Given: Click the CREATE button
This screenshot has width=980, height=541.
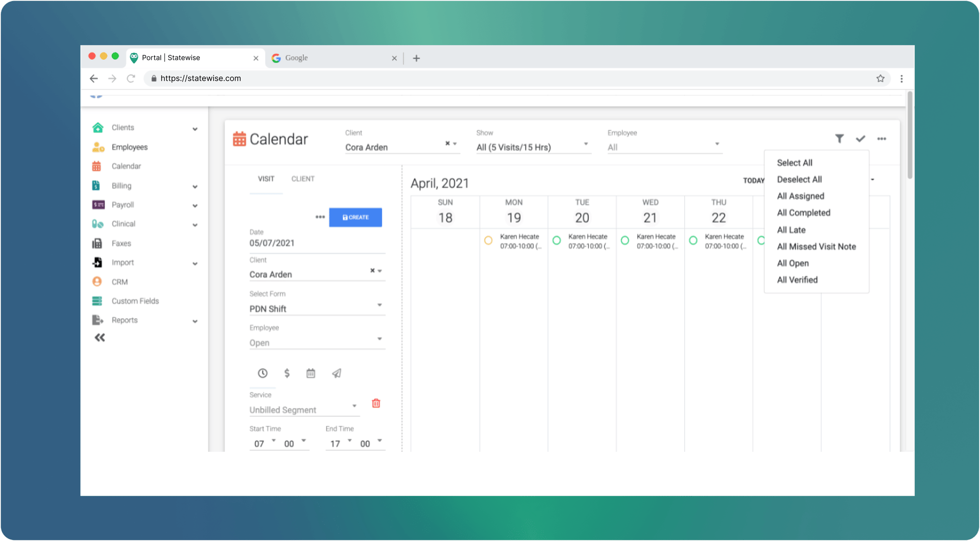Looking at the screenshot, I should (355, 217).
